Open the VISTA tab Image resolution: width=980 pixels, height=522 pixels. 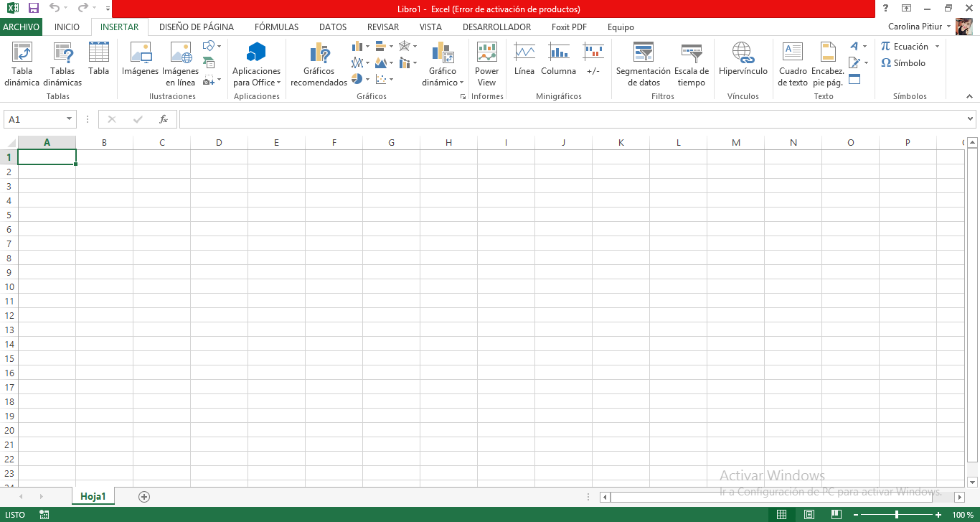(x=430, y=27)
